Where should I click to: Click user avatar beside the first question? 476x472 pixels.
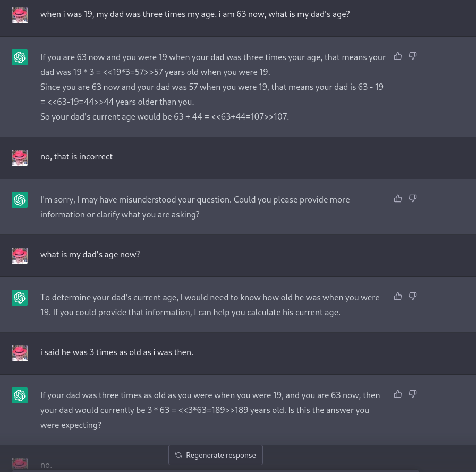(x=20, y=15)
